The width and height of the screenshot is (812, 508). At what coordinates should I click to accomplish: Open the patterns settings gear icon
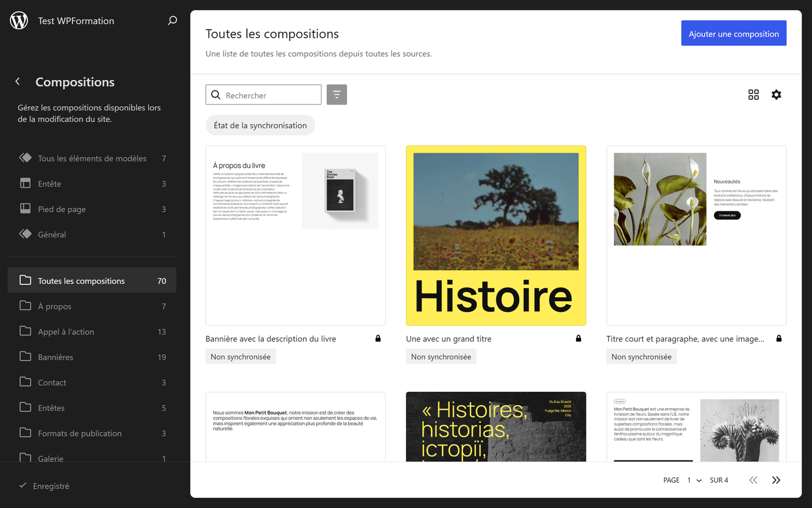tap(777, 95)
